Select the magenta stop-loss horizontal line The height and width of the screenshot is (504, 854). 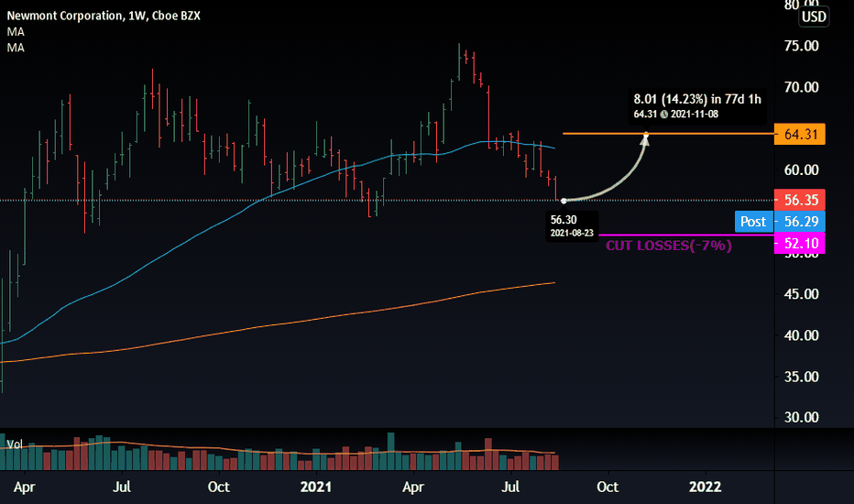coord(686,235)
